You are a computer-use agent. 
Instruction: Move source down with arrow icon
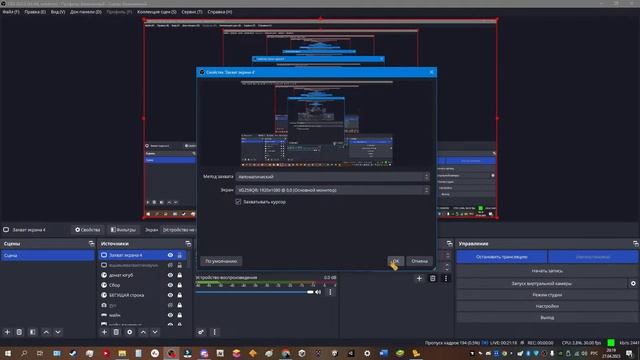click(x=155, y=332)
